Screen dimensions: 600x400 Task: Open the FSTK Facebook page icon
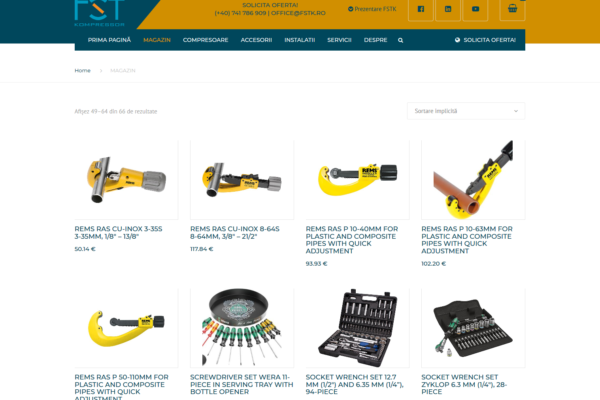tap(420, 9)
